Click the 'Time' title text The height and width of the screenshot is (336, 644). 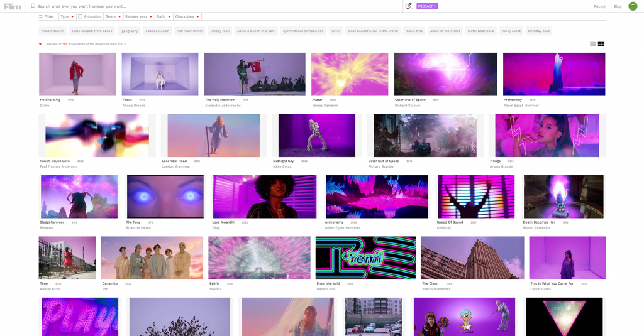coord(44,283)
